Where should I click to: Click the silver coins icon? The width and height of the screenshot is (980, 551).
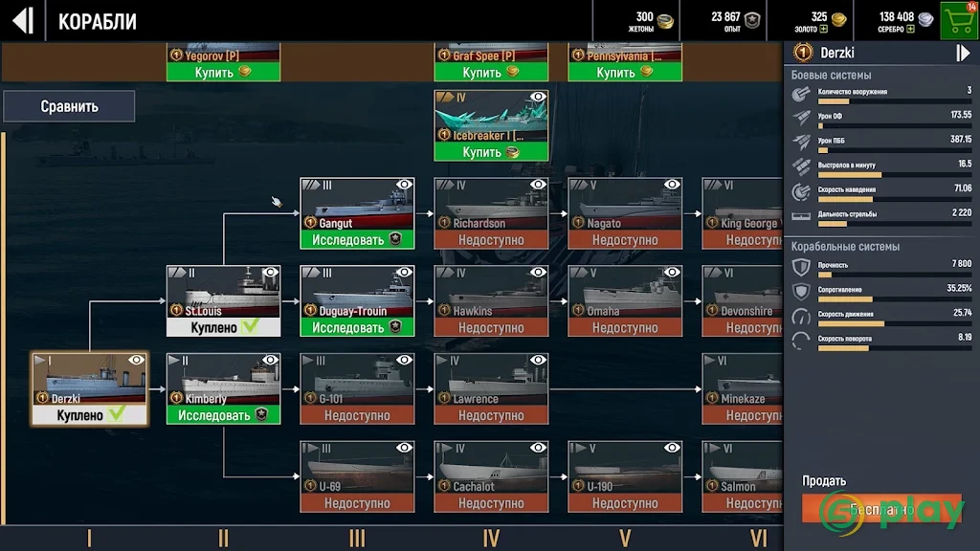(925, 19)
